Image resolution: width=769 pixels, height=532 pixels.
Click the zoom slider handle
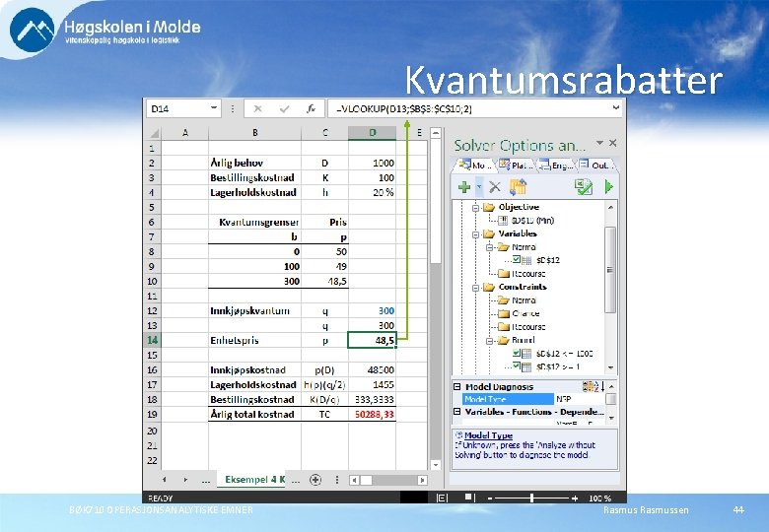click(x=531, y=499)
